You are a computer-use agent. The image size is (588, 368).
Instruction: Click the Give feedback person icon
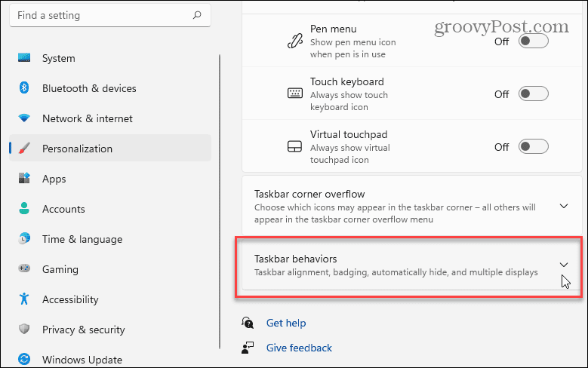[x=248, y=348]
